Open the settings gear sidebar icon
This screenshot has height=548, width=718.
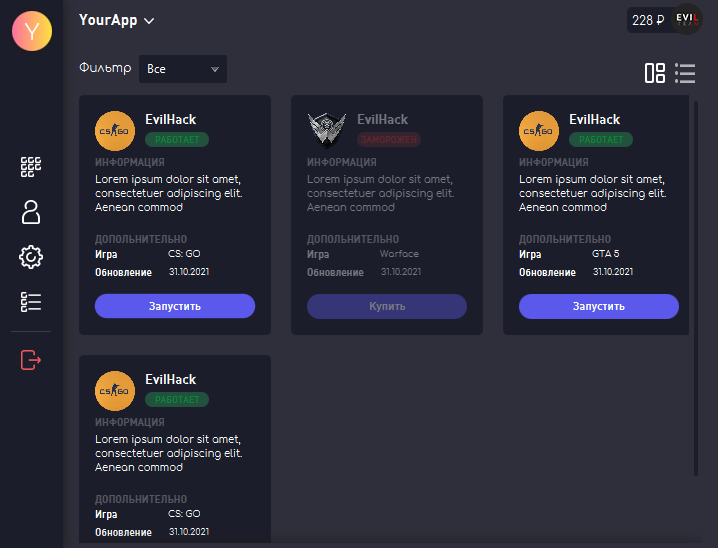[31, 257]
